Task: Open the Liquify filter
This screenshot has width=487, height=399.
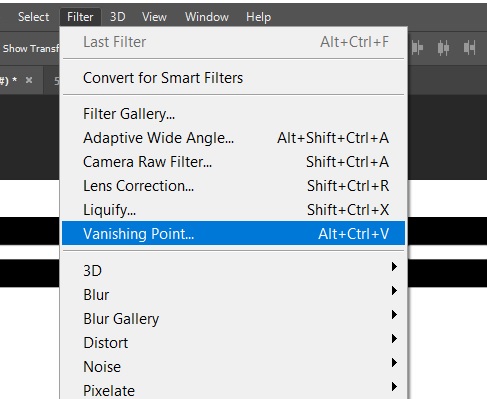Action: pyautogui.click(x=234, y=210)
